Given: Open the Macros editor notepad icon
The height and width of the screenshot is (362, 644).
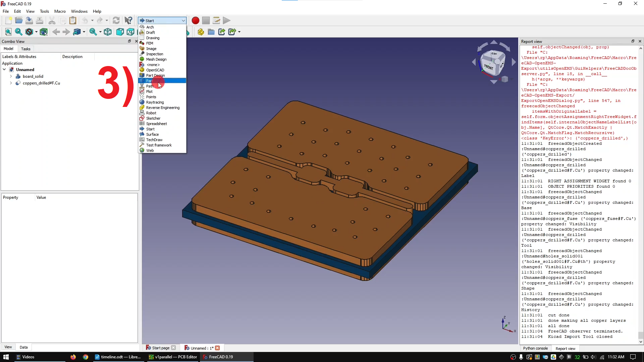Looking at the screenshot, I should [x=216, y=20].
